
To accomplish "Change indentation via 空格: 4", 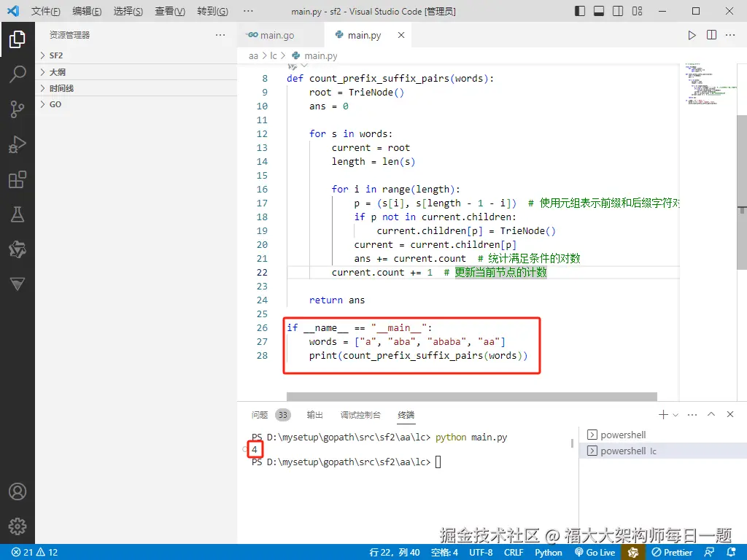I will tap(444, 553).
